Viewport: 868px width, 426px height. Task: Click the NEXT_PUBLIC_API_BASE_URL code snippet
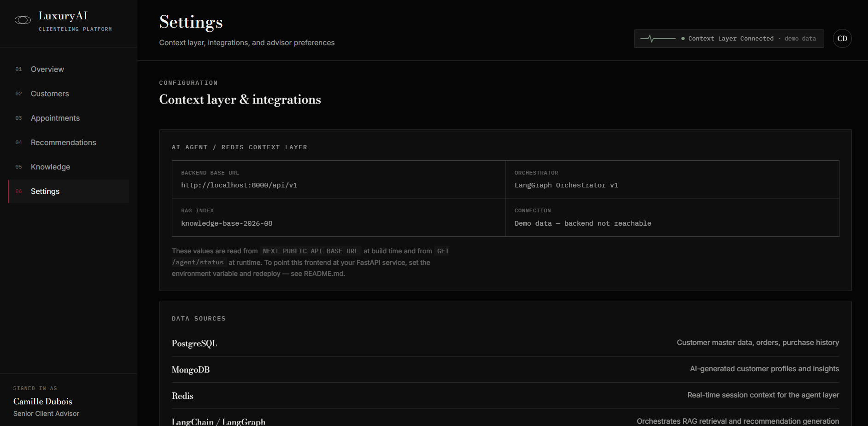coord(310,251)
